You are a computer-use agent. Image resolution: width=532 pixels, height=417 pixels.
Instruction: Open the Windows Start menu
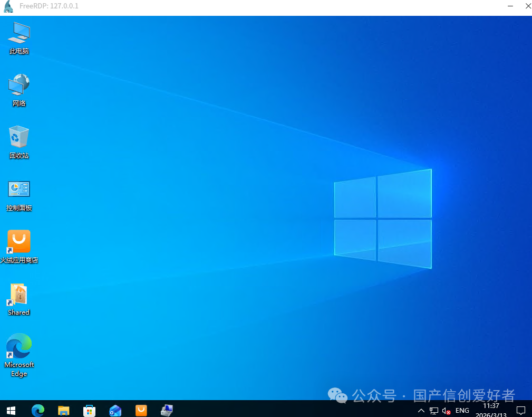pos(11,410)
